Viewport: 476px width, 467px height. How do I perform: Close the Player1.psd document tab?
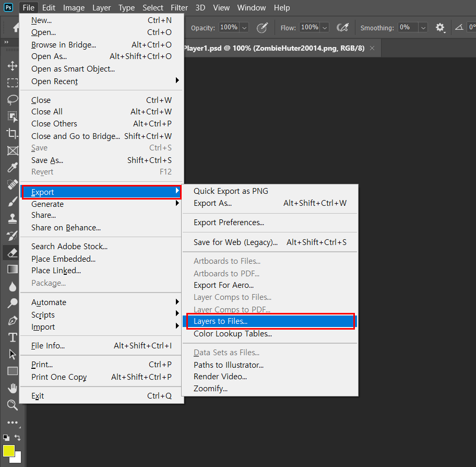click(x=372, y=48)
